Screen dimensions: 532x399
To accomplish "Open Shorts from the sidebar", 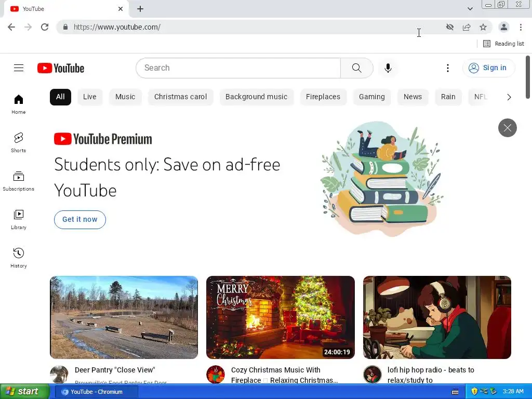I will click(18, 142).
